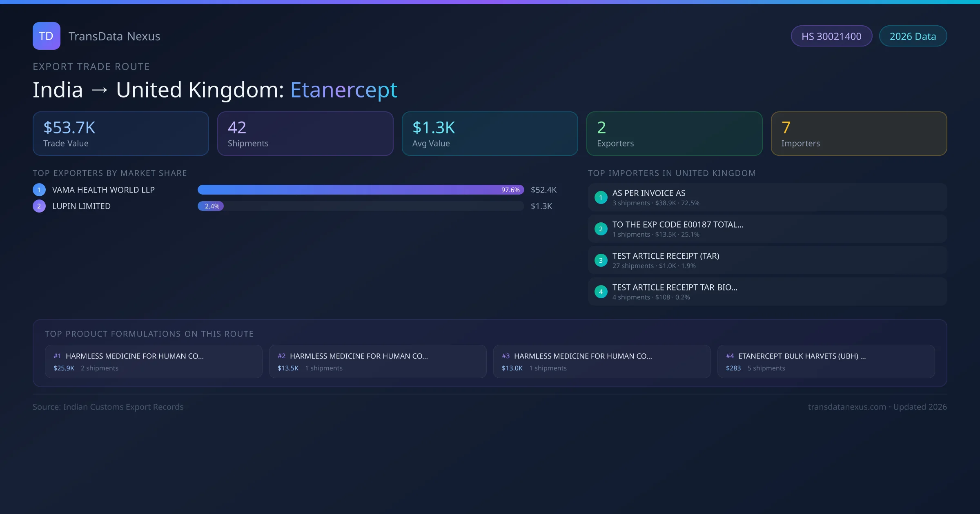Select the 42 Shipments card
Image resolution: width=980 pixels, height=514 pixels.
click(x=305, y=133)
